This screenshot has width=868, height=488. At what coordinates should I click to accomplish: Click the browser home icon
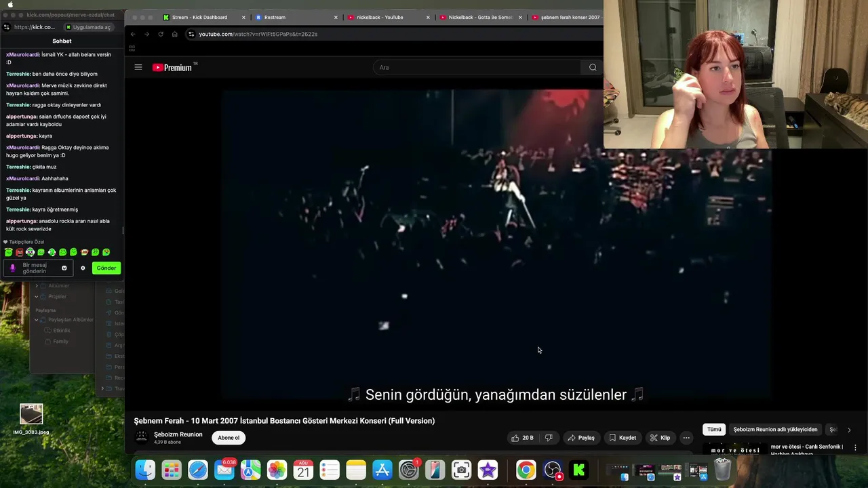174,34
